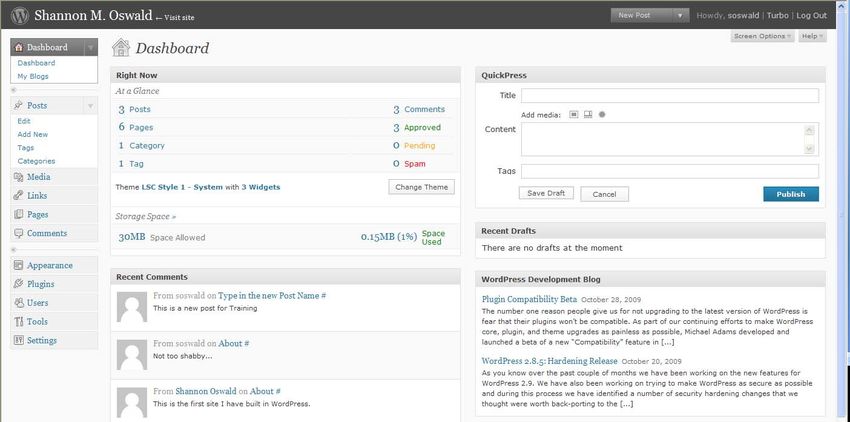Click the WordPress logo icon
Screen dimensions: 850x422
coord(20,15)
